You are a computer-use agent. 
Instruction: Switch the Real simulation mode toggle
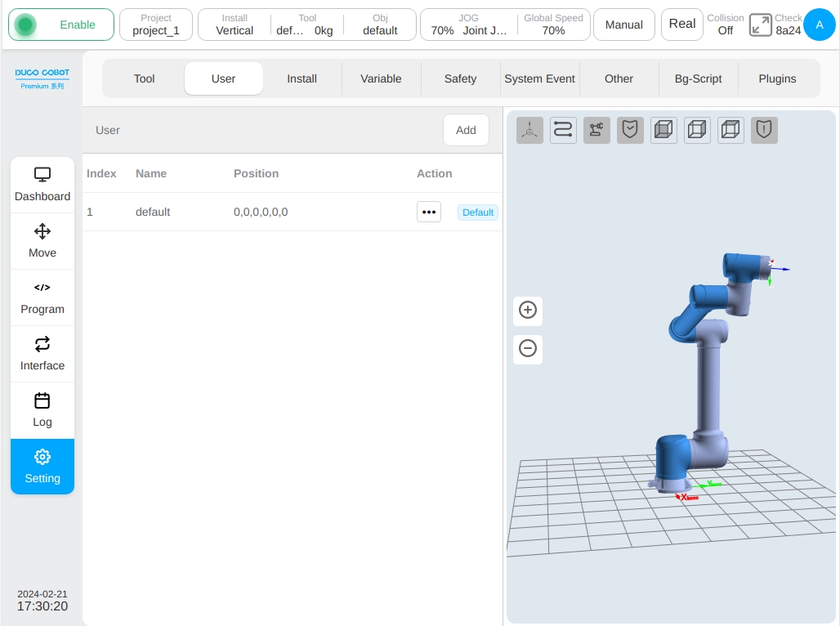[682, 25]
